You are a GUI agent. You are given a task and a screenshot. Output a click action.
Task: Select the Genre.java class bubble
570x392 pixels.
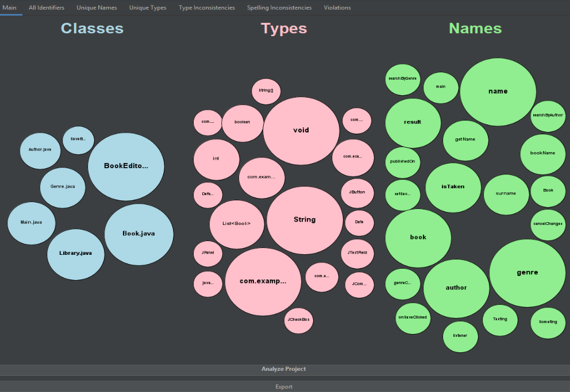click(x=63, y=188)
